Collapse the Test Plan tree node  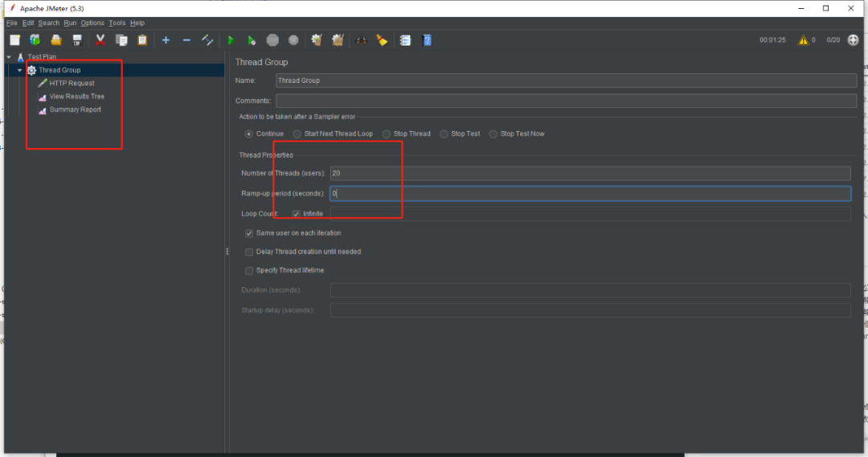[x=9, y=57]
